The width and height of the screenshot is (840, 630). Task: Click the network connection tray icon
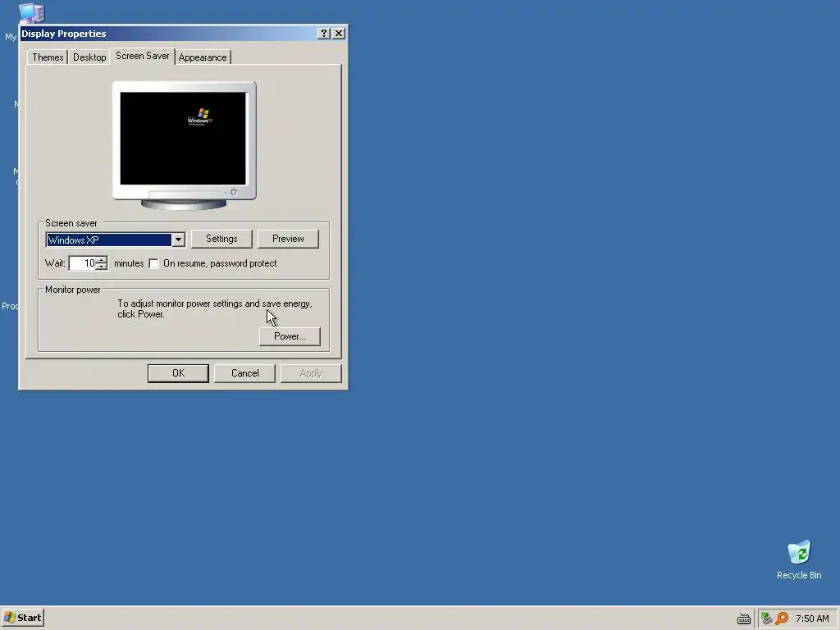pos(766,619)
